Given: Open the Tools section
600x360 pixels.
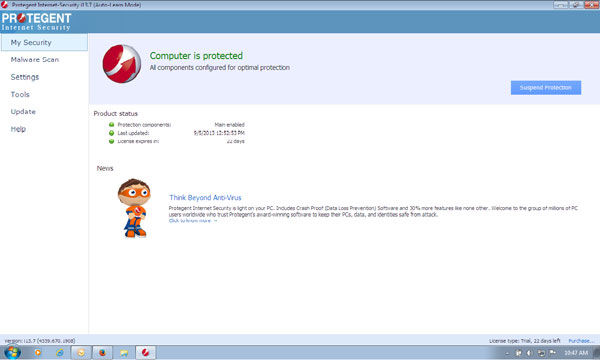Looking at the screenshot, I should [20, 94].
